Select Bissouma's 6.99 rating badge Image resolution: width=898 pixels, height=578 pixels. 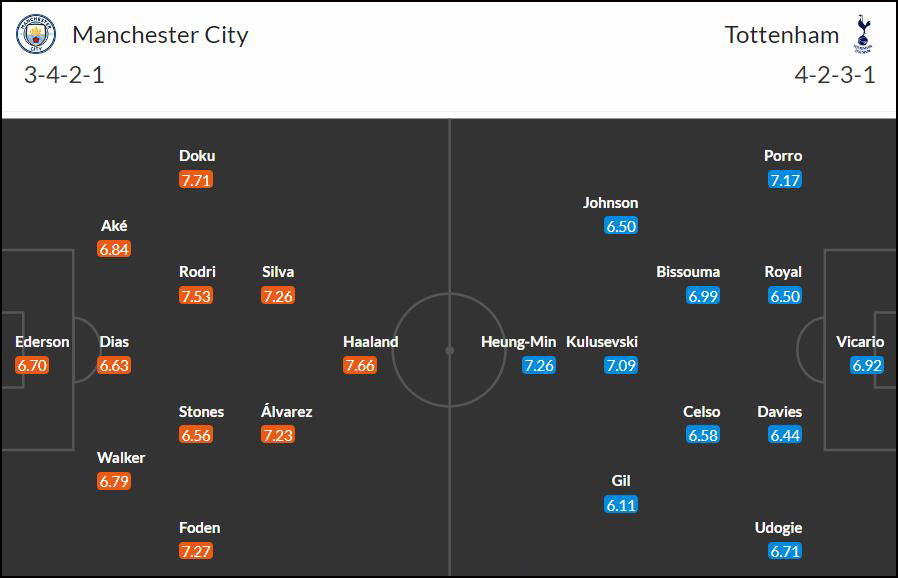[x=703, y=296]
